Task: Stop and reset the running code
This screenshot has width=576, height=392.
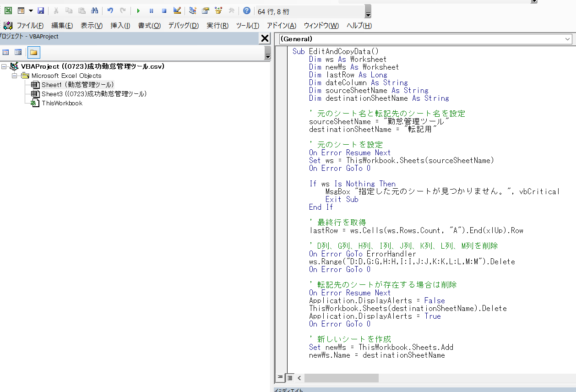Action: coord(164,11)
